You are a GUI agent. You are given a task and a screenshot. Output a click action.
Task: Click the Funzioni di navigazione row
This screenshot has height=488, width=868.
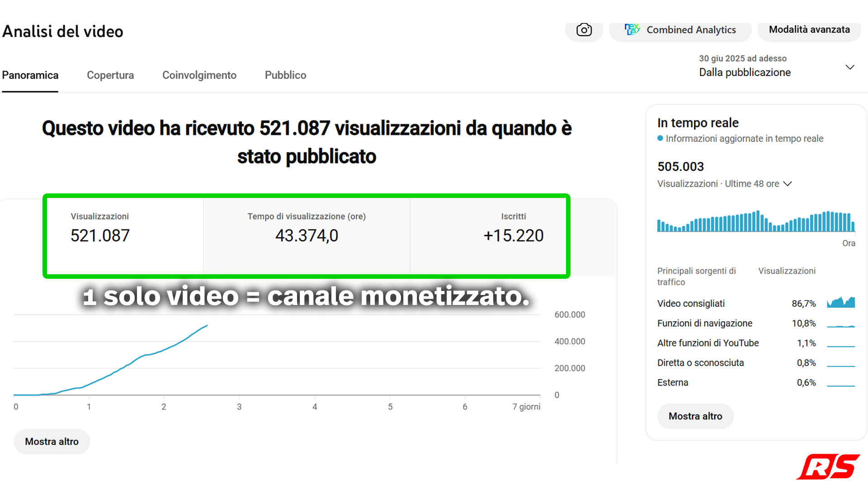pyautogui.click(x=756, y=324)
